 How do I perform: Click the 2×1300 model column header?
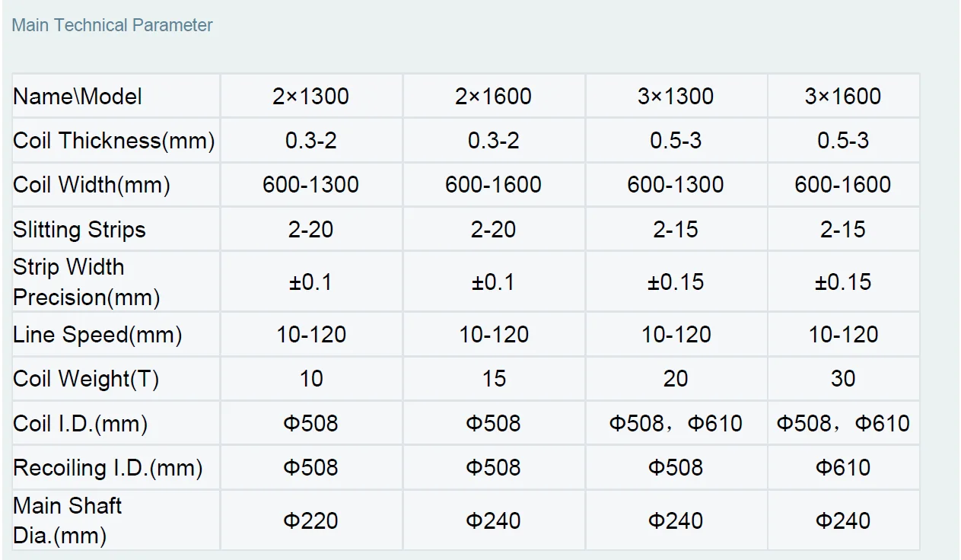coord(310,97)
